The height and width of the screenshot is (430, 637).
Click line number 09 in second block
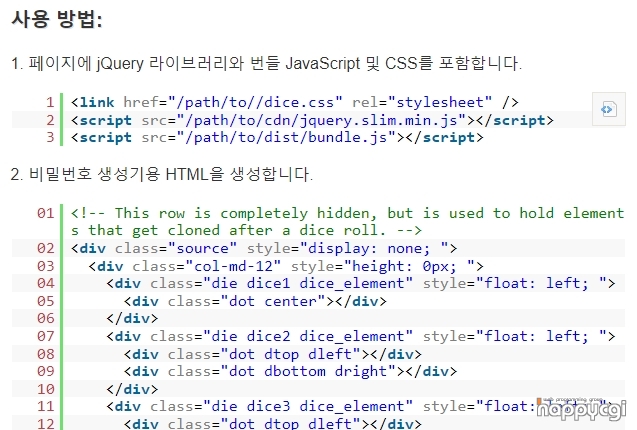pyautogui.click(x=46, y=371)
